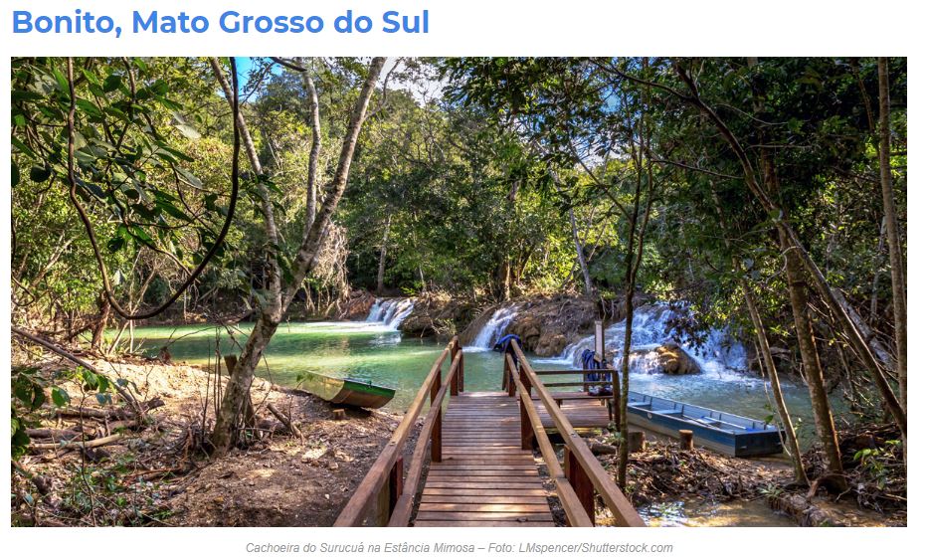Click the word "Bonito" in the blue heading

[64, 23]
